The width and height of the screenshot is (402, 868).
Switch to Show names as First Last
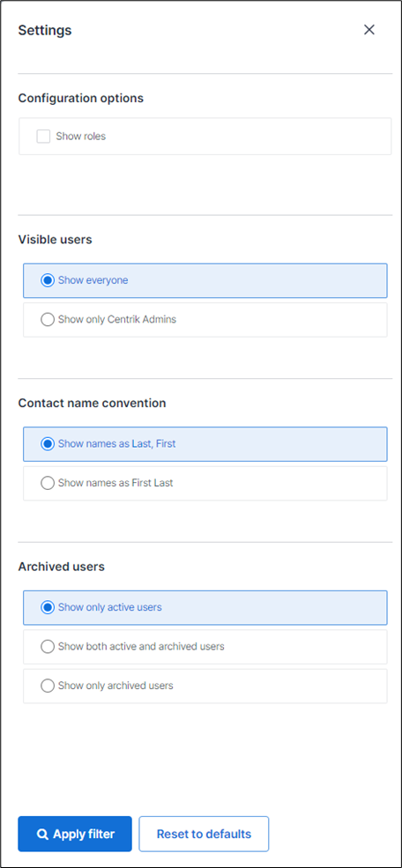(x=48, y=483)
